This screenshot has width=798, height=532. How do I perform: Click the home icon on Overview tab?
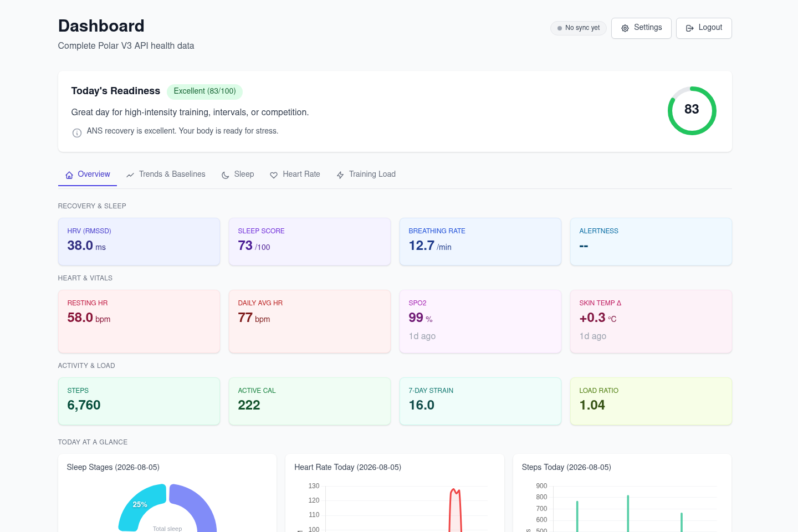coord(69,175)
